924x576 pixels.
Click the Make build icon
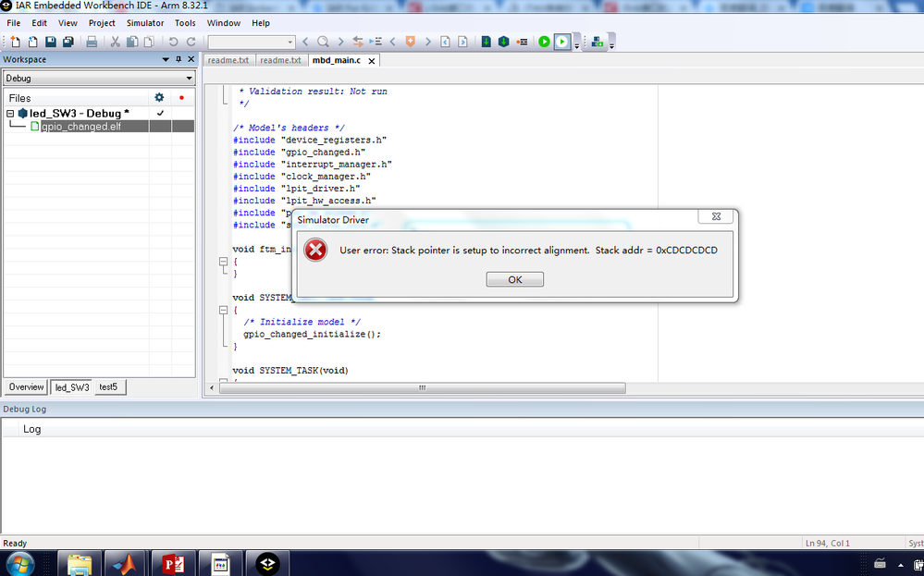coord(504,42)
